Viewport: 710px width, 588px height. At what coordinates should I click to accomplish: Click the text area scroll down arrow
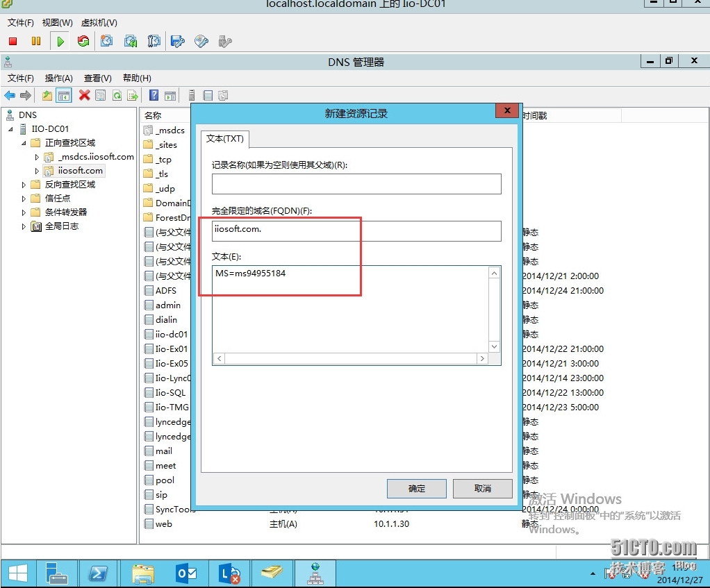coord(495,346)
